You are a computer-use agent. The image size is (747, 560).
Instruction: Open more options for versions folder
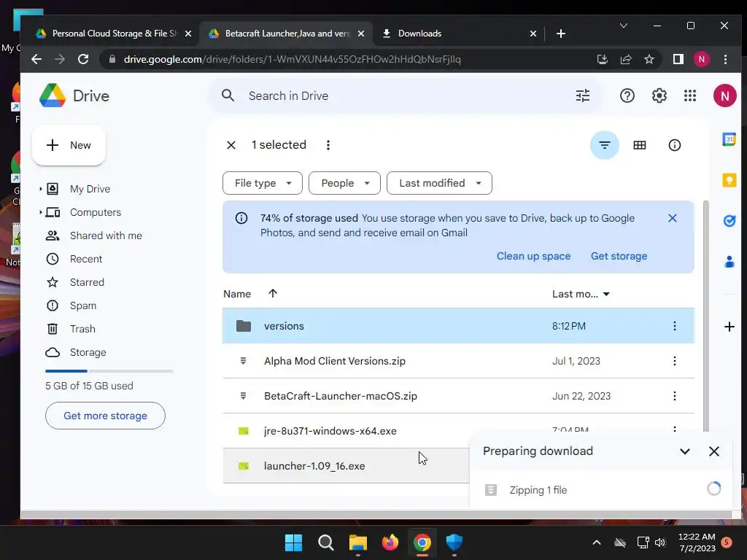(675, 326)
